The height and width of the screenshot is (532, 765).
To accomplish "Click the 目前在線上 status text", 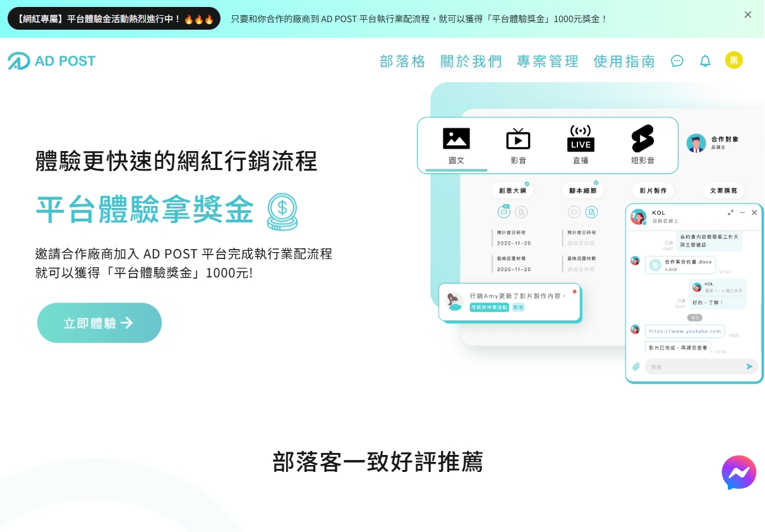I will (x=665, y=221).
